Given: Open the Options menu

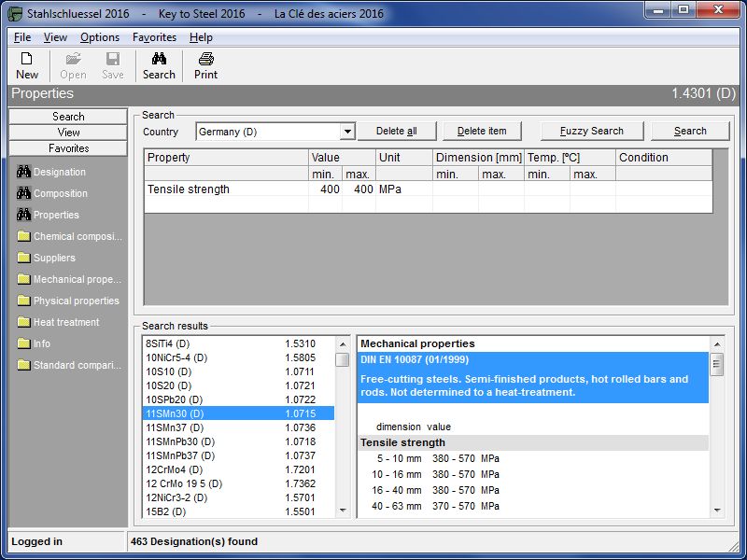Looking at the screenshot, I should coord(100,37).
